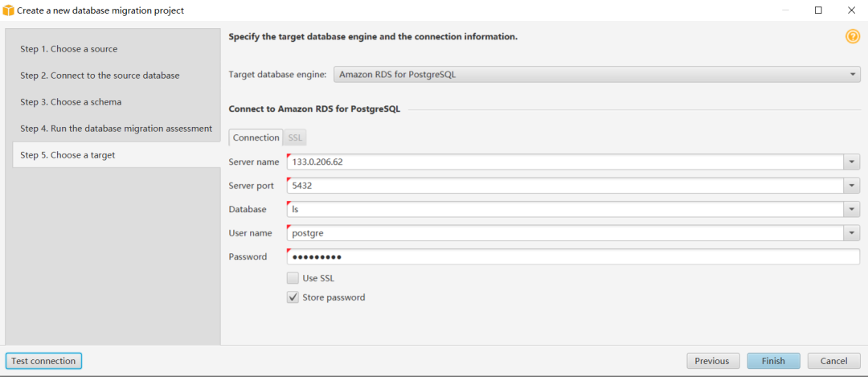
Task: Open the User name dropdown arrow
Action: point(852,233)
